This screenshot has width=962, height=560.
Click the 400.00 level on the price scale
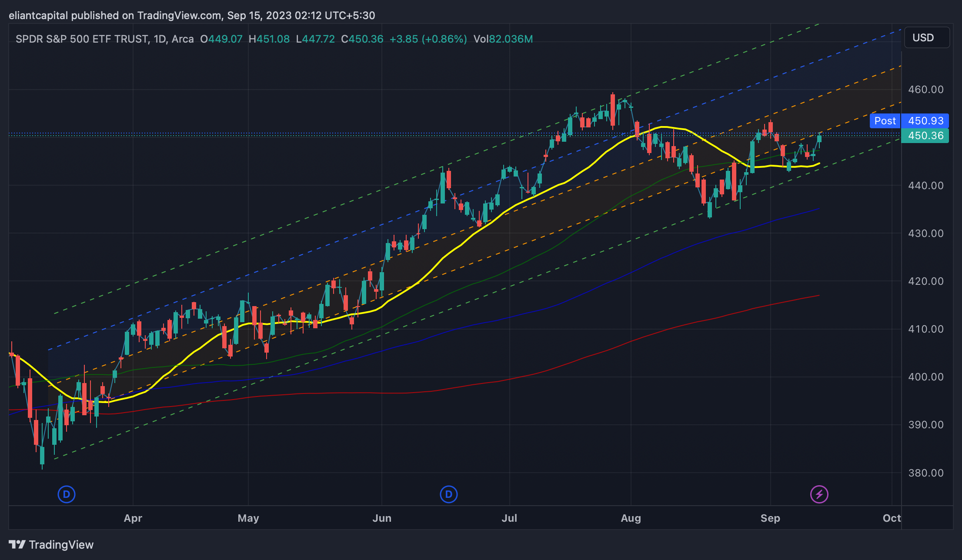pos(925,377)
